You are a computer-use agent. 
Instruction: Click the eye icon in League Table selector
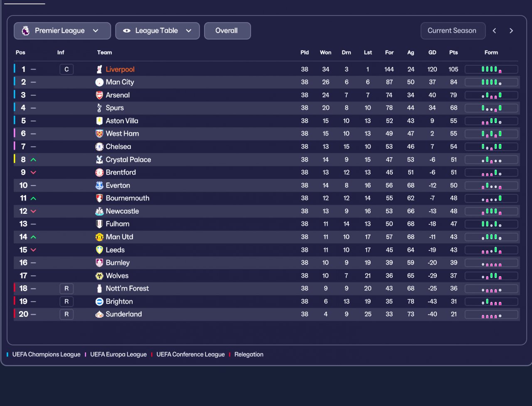(127, 31)
